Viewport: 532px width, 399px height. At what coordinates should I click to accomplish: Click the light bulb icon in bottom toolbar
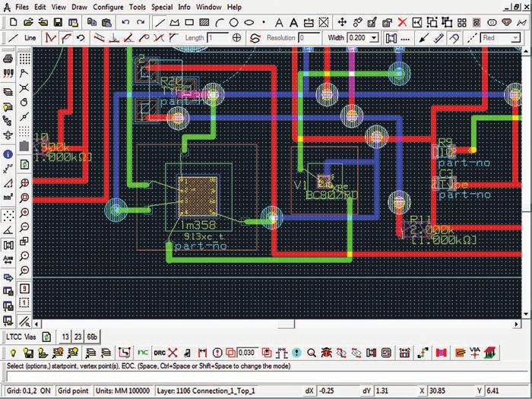click(13, 353)
